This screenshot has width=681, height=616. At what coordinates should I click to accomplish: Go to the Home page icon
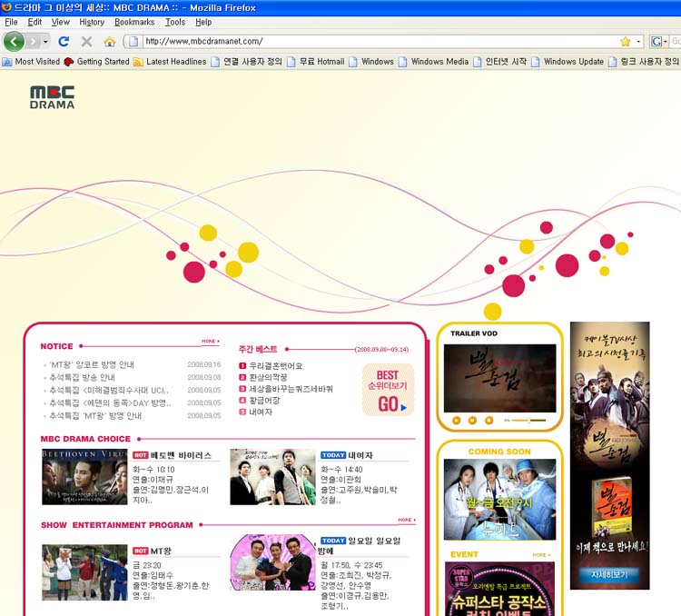[x=110, y=42]
